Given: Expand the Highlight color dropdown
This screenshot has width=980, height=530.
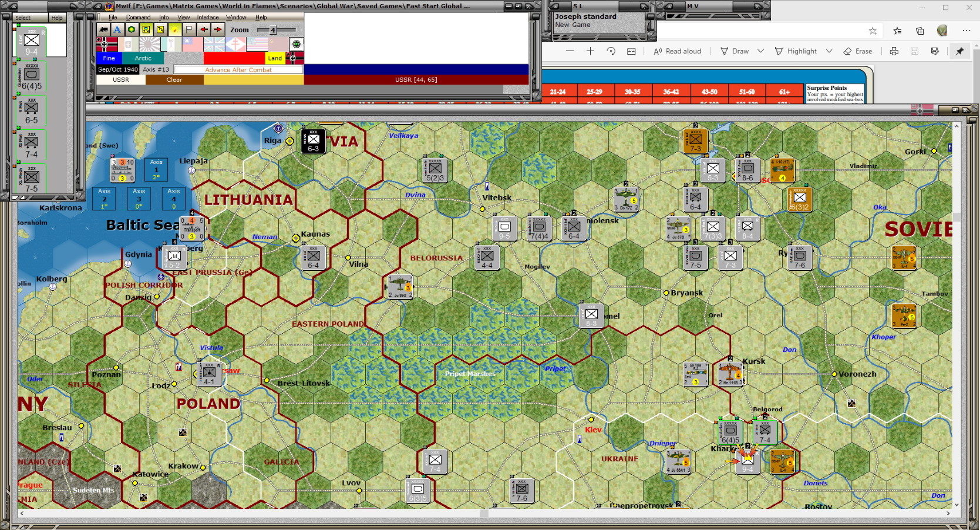Looking at the screenshot, I should click(829, 51).
